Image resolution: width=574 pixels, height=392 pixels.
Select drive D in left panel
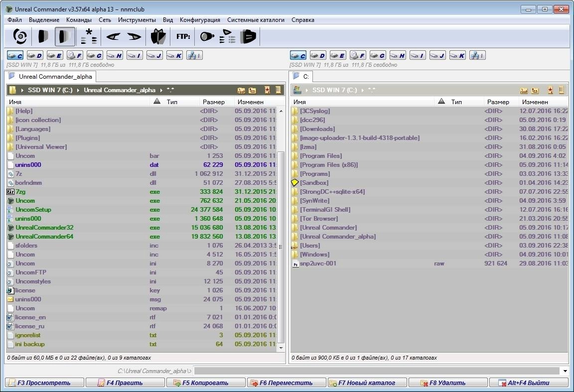[35, 55]
